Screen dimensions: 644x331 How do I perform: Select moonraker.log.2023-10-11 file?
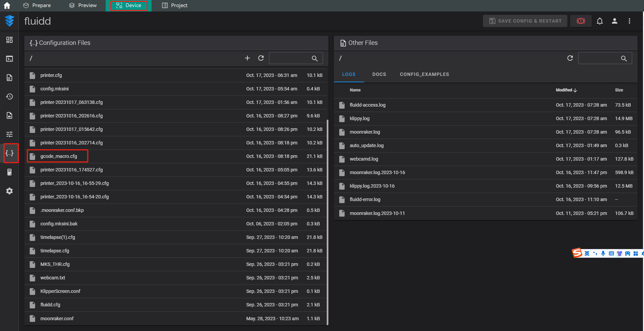pyautogui.click(x=486, y=213)
